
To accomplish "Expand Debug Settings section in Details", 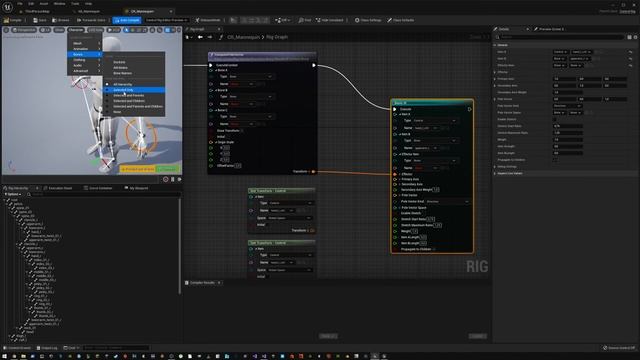I will click(495, 167).
